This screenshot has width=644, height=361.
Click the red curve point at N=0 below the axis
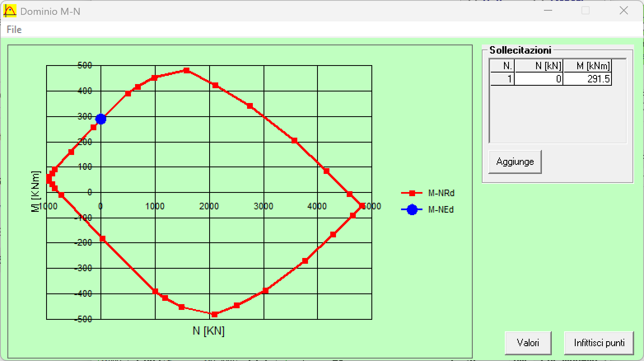click(x=103, y=239)
